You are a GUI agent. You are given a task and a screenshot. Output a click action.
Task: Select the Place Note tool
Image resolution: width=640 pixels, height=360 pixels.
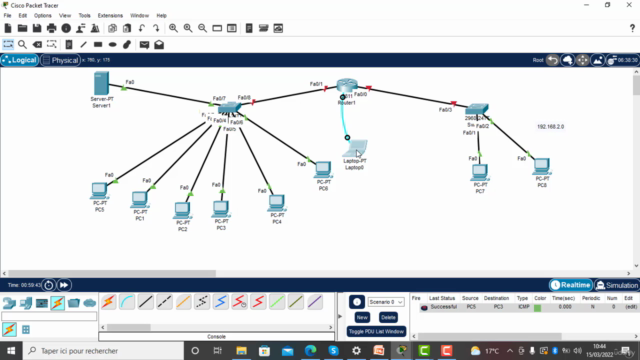69,44
